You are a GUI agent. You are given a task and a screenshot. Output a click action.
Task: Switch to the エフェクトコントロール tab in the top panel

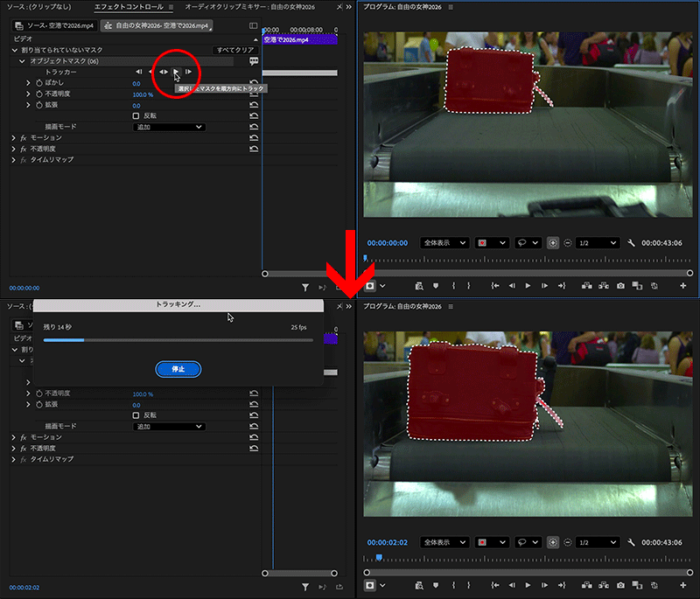[x=129, y=7]
